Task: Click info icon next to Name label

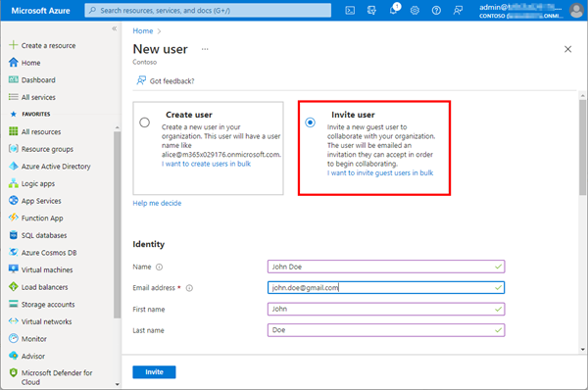Action: 159,267
